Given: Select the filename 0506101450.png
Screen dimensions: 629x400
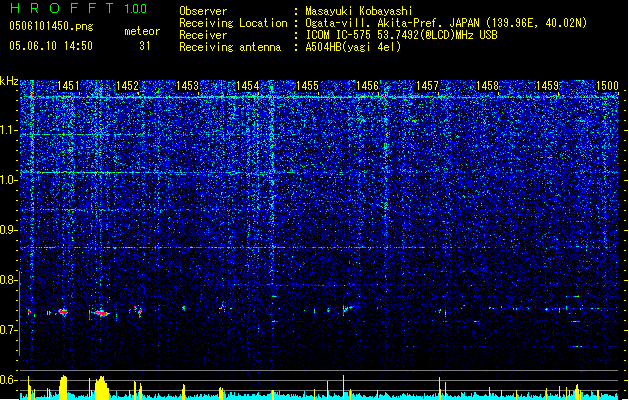Looking at the screenshot, I should (x=51, y=26).
